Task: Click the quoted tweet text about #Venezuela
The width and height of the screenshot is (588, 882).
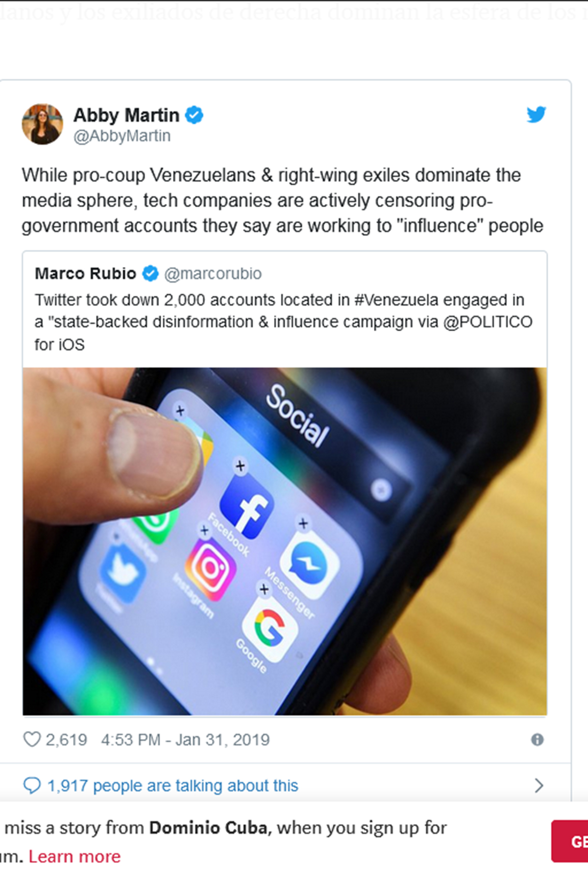Action: pos(283,322)
